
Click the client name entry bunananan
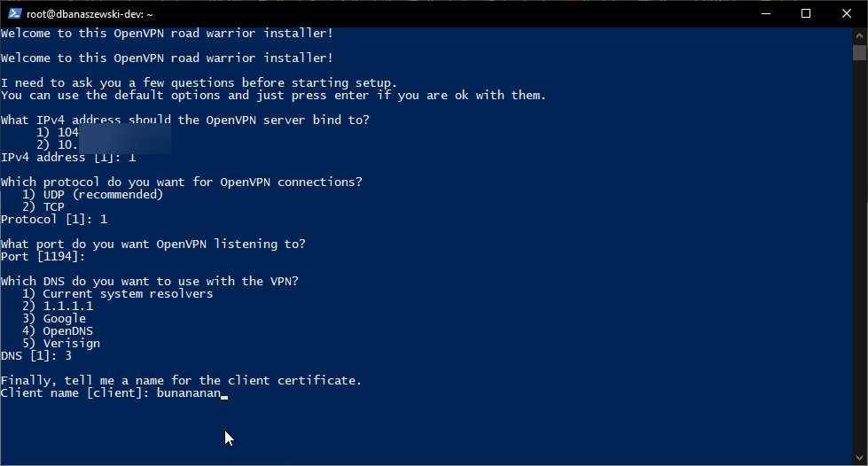point(188,392)
